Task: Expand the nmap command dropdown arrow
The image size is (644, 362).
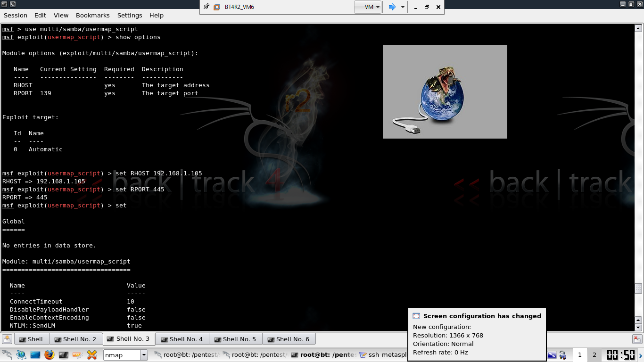Action: click(x=144, y=355)
